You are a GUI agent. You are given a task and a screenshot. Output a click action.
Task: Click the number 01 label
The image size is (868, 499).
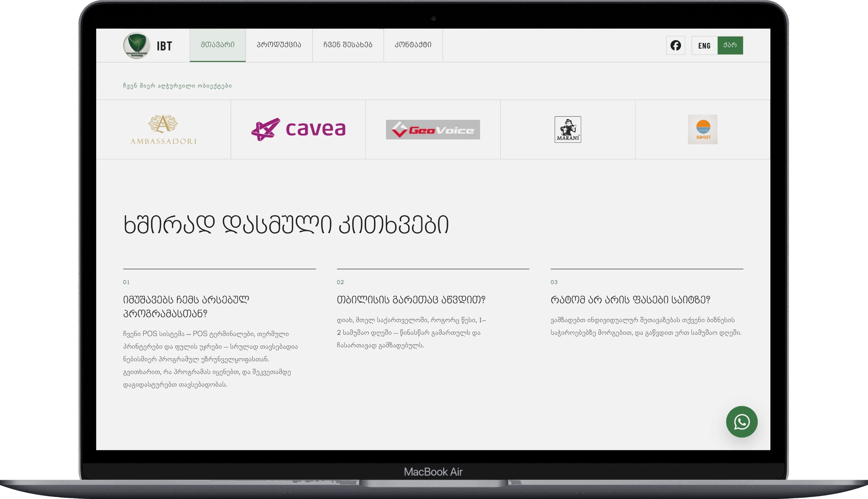click(x=126, y=282)
